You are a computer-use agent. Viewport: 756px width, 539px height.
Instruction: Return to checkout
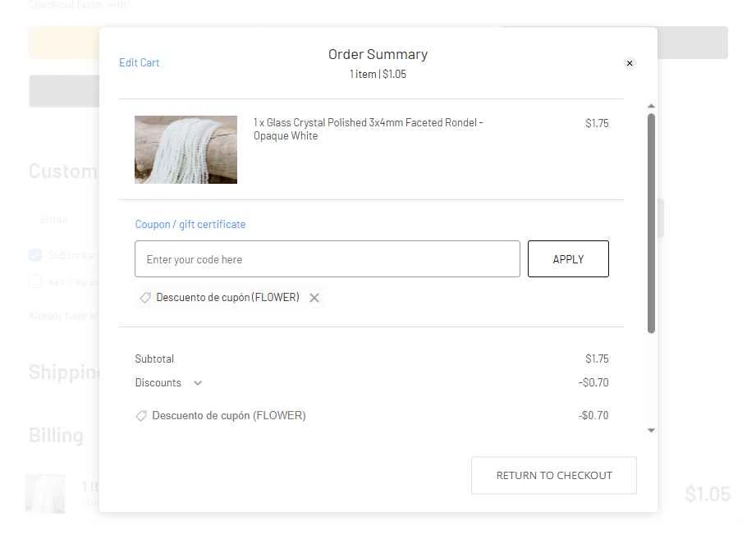point(554,475)
